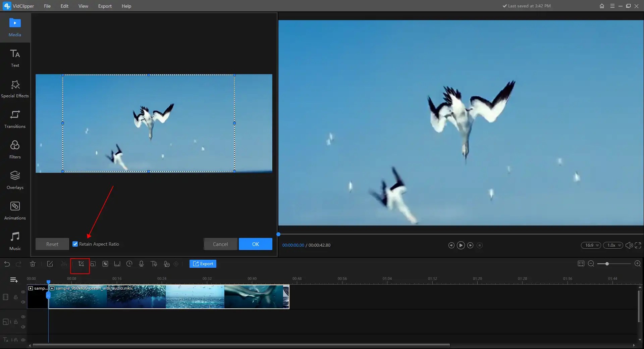
Task: Hide the video track with the eye toggle
Action: click(23, 292)
